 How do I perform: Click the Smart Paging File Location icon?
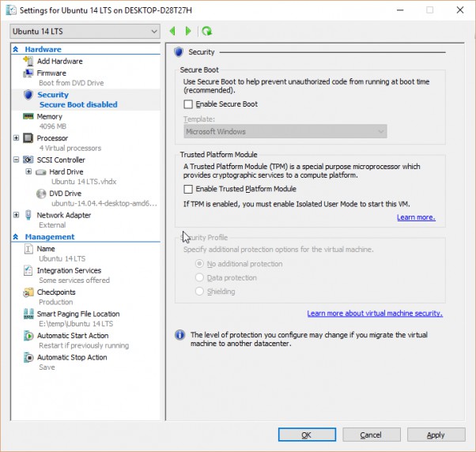[x=28, y=314]
